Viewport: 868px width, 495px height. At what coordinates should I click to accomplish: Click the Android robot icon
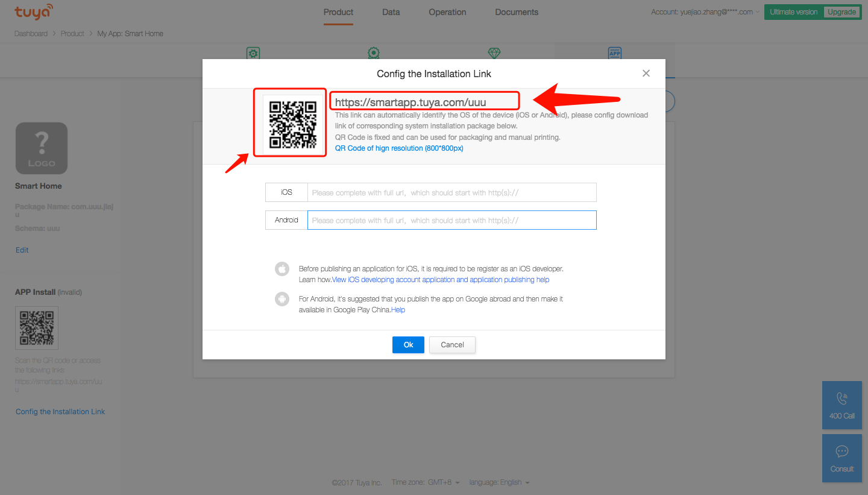coord(281,299)
